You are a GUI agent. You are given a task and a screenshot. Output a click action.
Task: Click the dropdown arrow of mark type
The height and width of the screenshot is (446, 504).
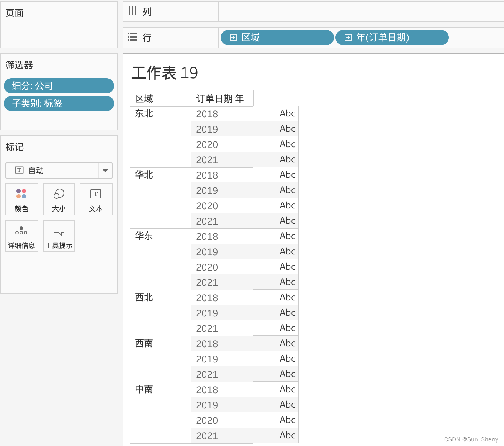105,171
